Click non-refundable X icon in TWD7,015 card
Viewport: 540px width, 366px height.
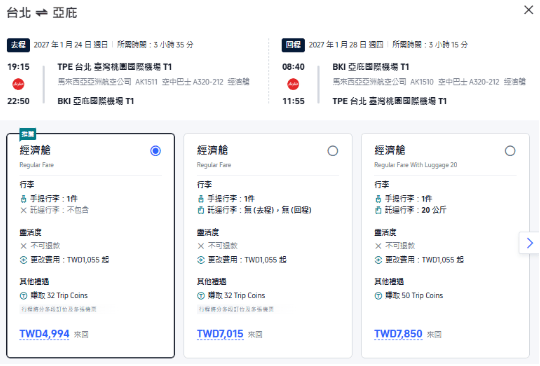coord(201,246)
